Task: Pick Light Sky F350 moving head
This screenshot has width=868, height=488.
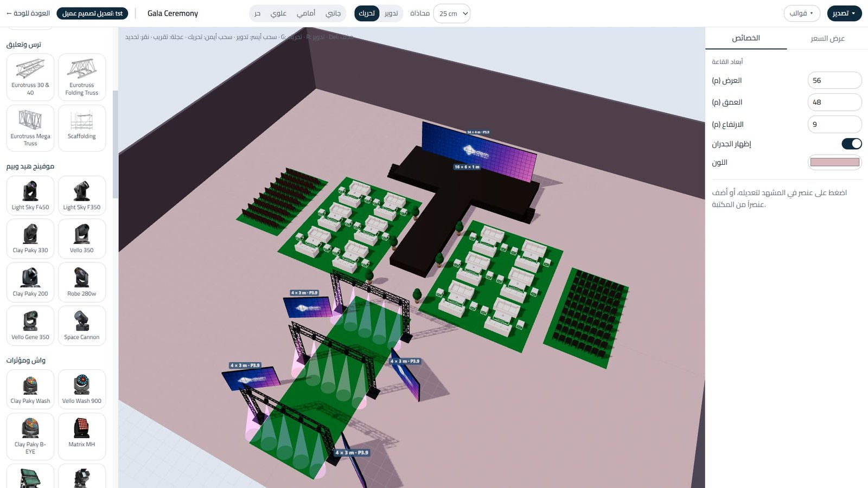Action: (82, 195)
